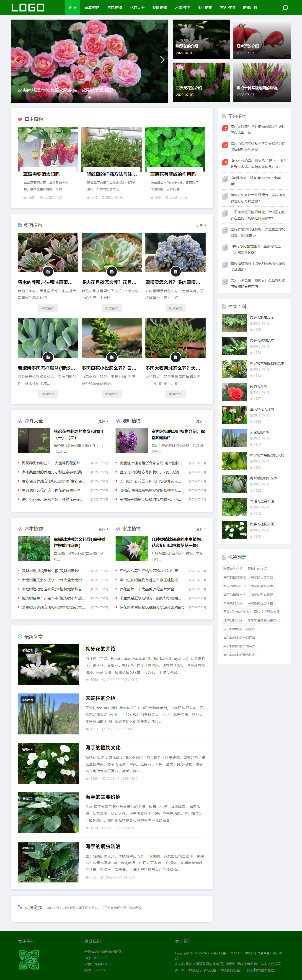Expand 更多 in 多肉植物 section
302x980 pixels.
tap(201, 226)
